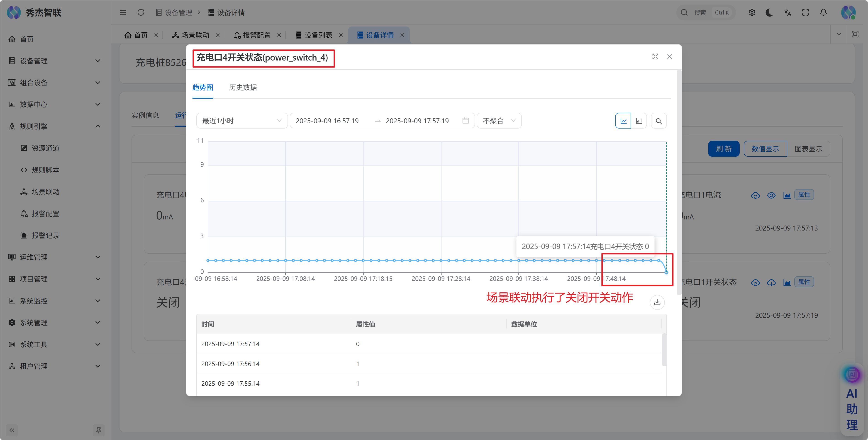This screenshot has width=868, height=440.
Task: Switch to 历史数据 tab
Action: (x=243, y=88)
